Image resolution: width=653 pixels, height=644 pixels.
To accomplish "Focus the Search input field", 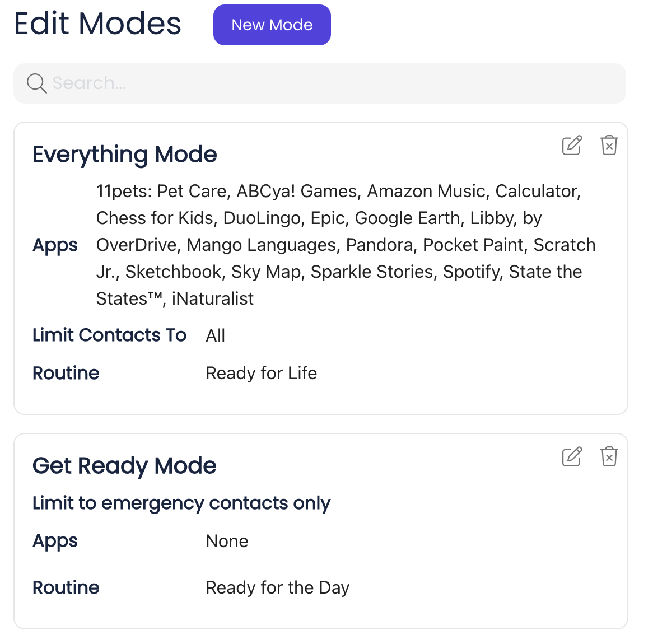I will (320, 83).
